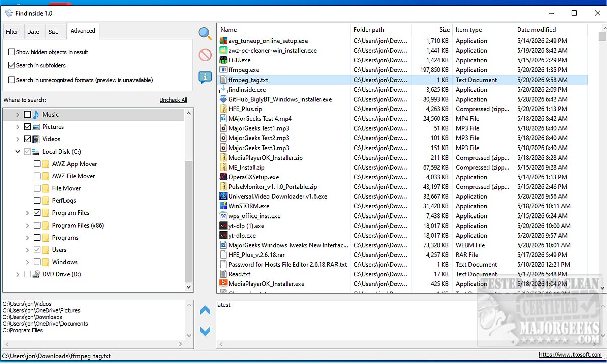This screenshot has width=607, height=364.
Task: Check the Windows folder checkbox
Action: [37, 262]
